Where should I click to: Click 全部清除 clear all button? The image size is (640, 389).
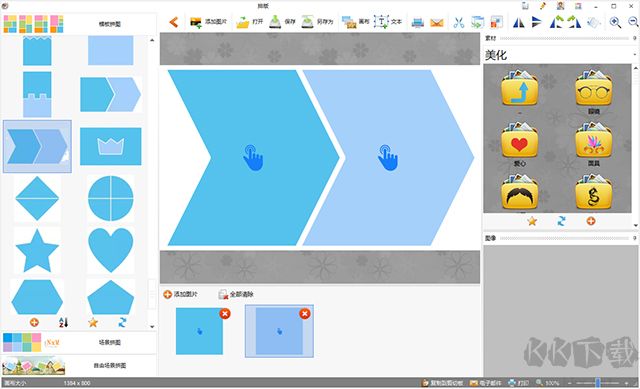pos(236,294)
